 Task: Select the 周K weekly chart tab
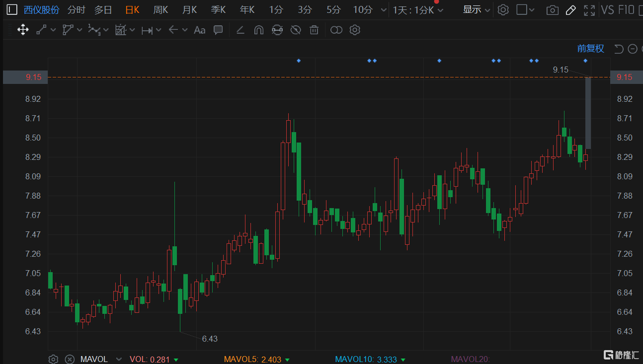(161, 10)
